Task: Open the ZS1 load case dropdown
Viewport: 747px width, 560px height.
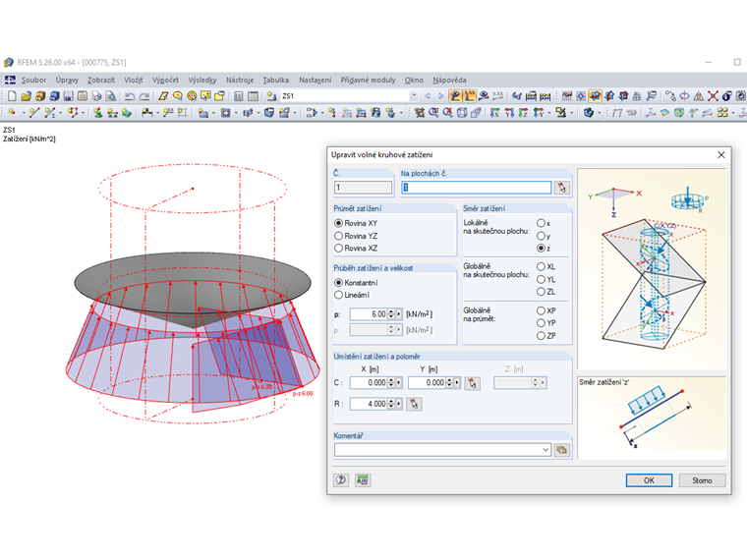Action: 414,96
